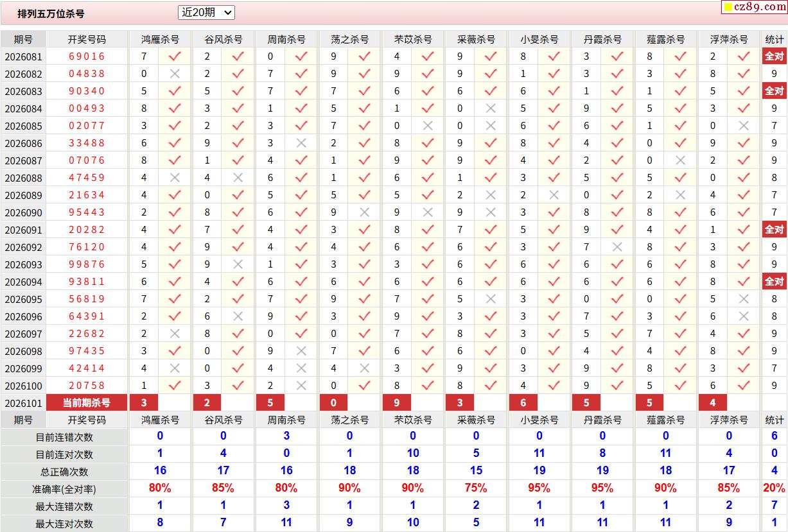Click period number 2026101
This screenshot has height=532, width=788.
point(23,404)
